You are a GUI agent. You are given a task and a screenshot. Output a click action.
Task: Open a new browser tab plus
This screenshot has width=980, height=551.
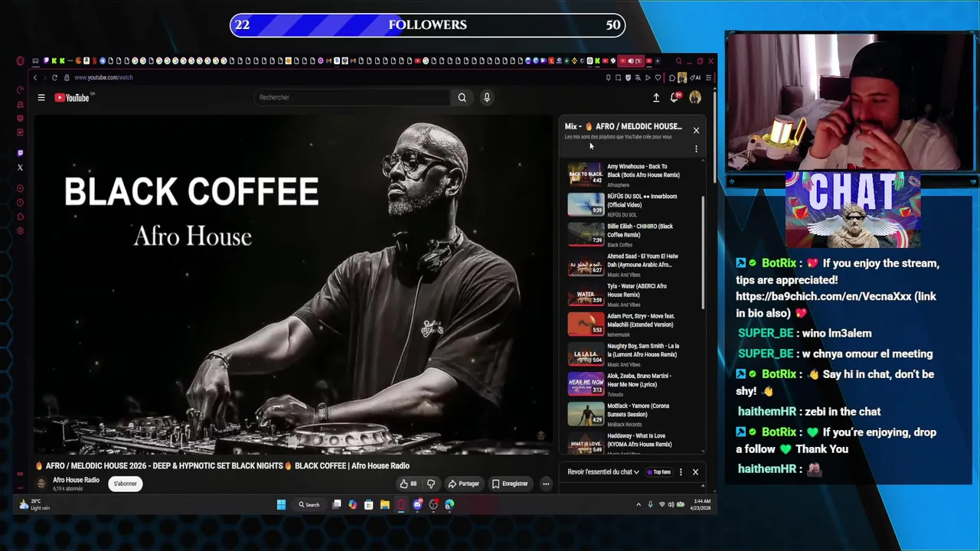[657, 61]
